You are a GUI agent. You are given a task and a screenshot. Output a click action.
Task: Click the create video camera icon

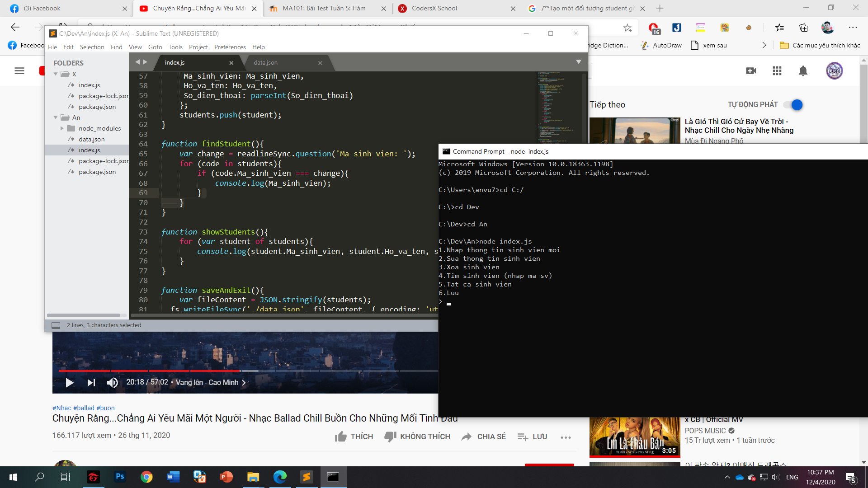751,70
